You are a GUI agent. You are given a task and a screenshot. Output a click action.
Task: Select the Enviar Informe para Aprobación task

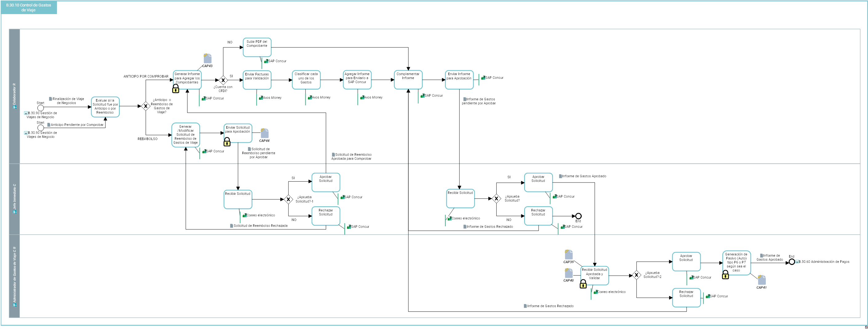tap(459, 80)
